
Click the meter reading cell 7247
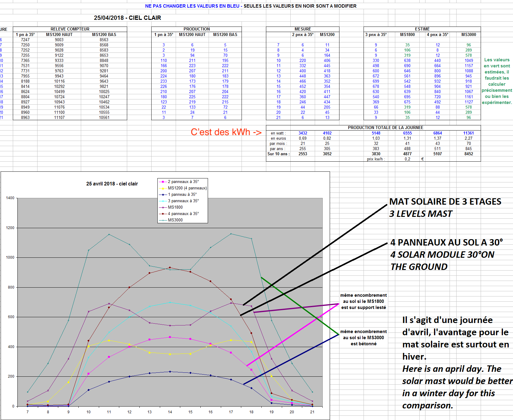coord(25,40)
